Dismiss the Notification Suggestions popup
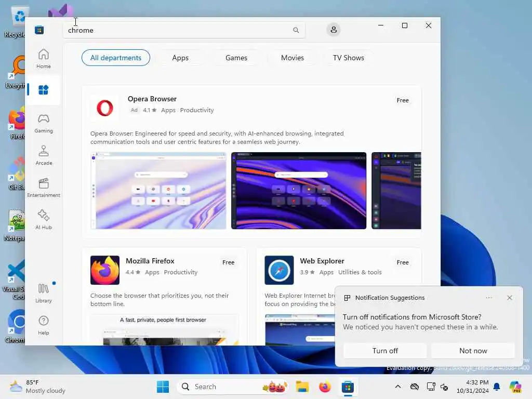532x399 pixels. tap(509, 298)
